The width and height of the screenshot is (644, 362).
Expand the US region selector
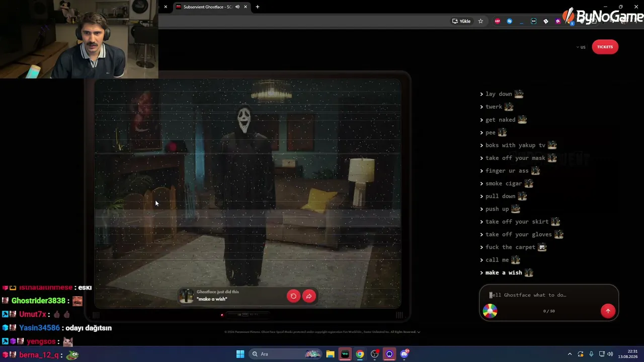581,47
